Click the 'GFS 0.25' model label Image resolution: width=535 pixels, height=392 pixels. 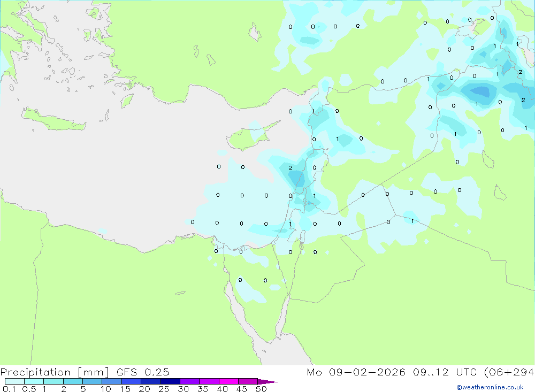tap(143, 372)
